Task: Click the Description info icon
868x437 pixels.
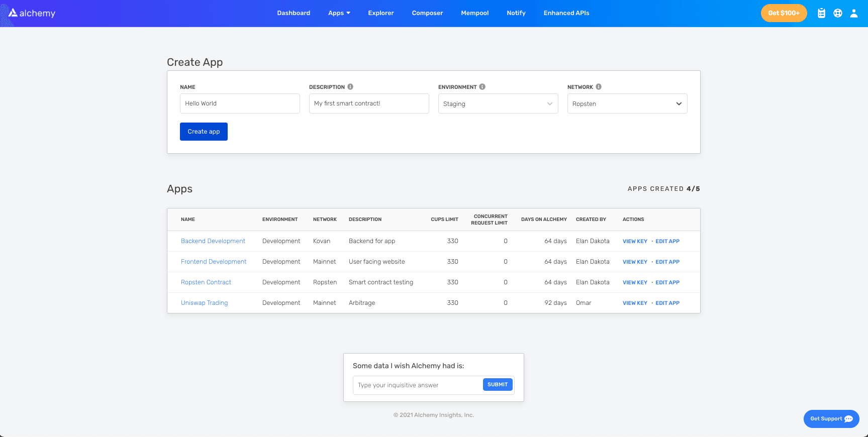Action: (350, 86)
